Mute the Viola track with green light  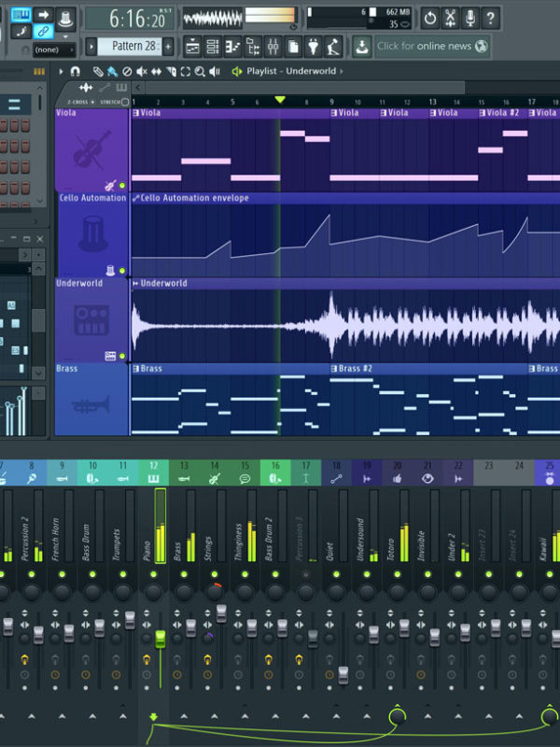122,186
